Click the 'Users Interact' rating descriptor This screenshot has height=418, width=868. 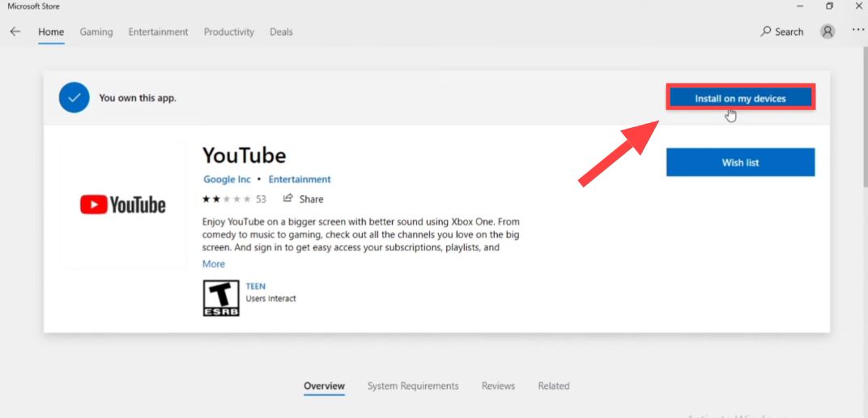click(270, 298)
